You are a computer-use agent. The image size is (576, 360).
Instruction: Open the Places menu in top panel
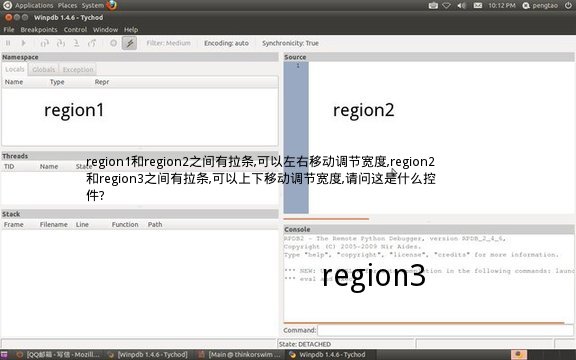[67, 6]
